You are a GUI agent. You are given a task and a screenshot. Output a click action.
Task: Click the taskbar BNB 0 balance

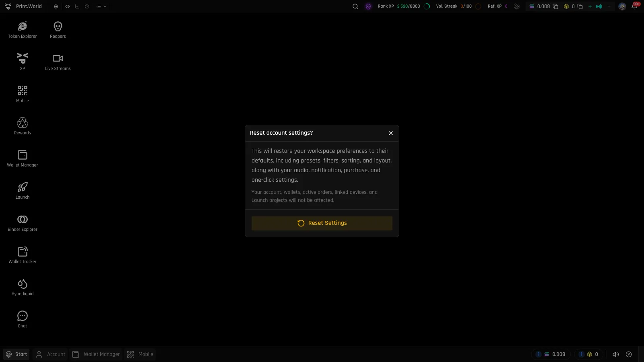pyautogui.click(x=588, y=354)
